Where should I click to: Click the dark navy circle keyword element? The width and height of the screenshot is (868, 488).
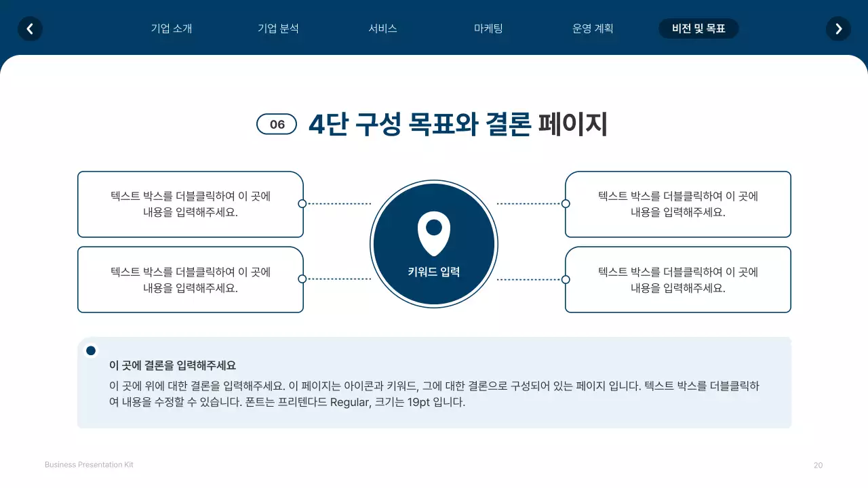pyautogui.click(x=433, y=244)
